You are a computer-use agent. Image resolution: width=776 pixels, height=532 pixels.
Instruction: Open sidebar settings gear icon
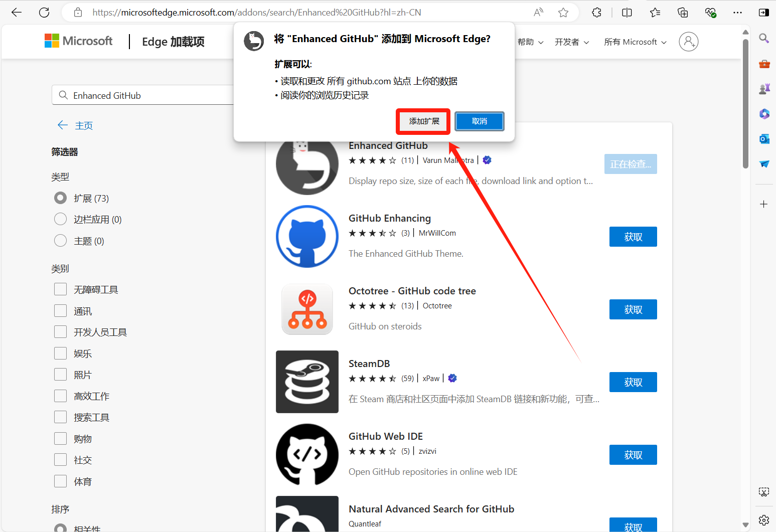coord(764,520)
